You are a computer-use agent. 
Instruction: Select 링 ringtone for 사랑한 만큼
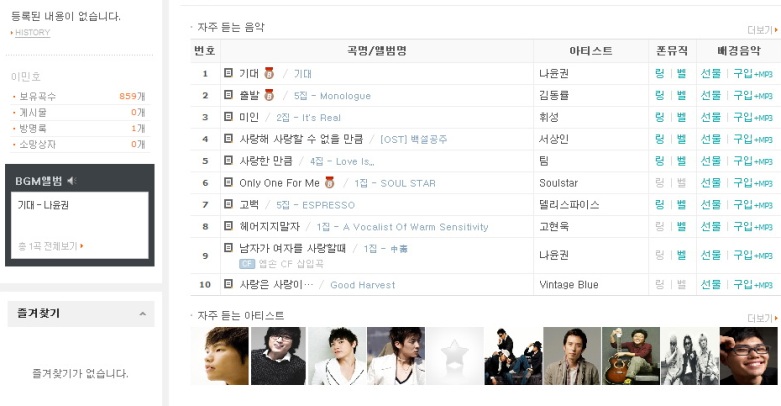click(x=659, y=161)
